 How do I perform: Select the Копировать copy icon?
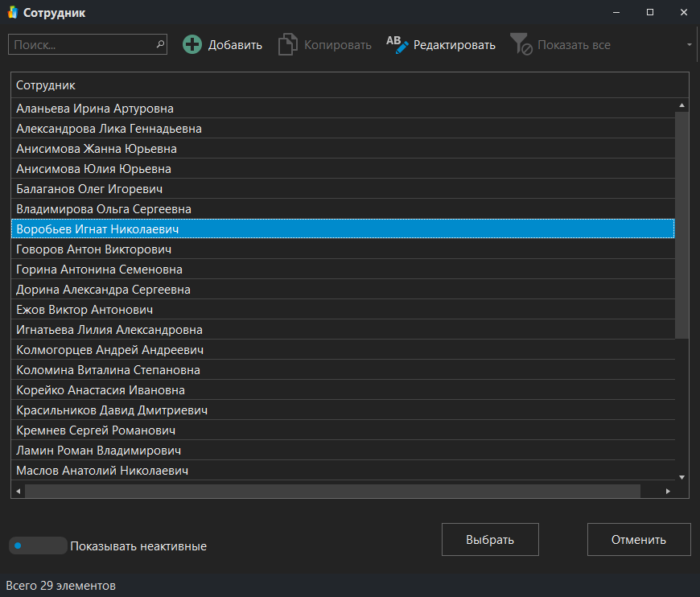click(287, 45)
